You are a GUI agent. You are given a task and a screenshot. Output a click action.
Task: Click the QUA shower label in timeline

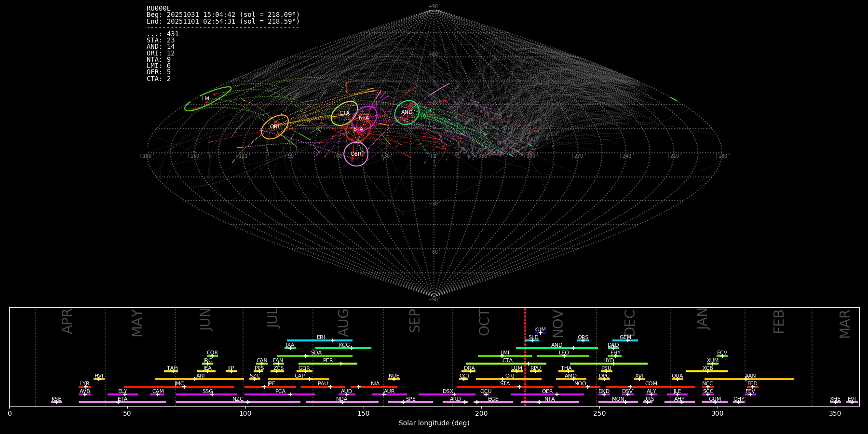677,376
